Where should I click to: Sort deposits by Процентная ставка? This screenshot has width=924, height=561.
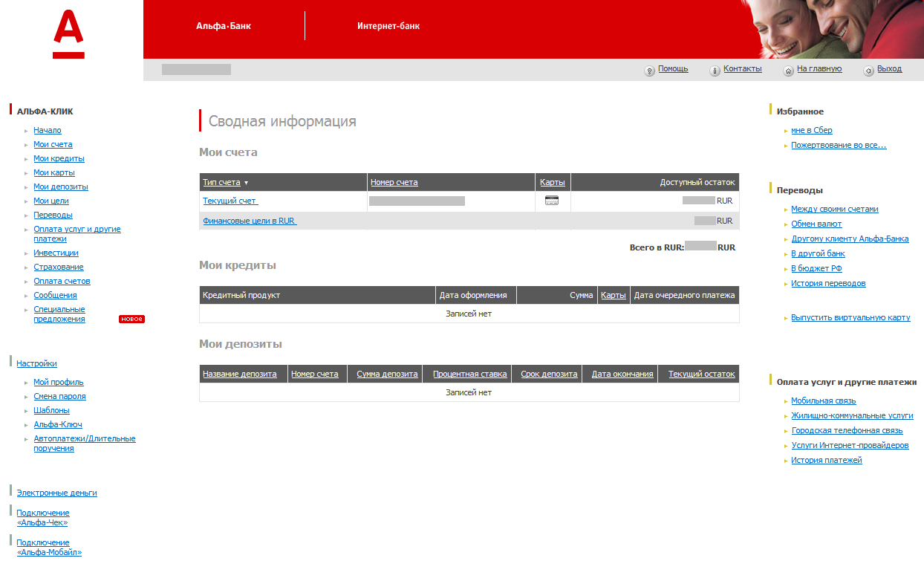tap(470, 374)
